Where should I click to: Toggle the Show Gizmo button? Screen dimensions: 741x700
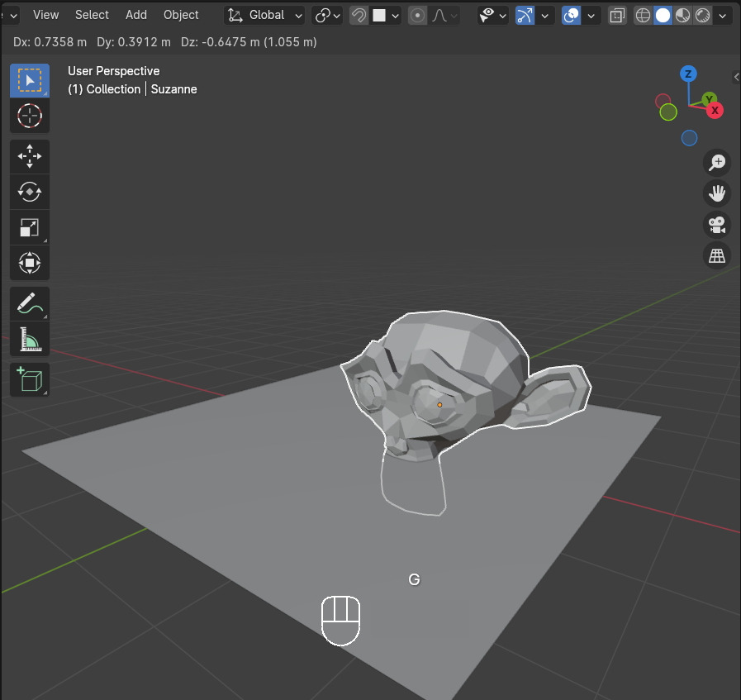525,16
